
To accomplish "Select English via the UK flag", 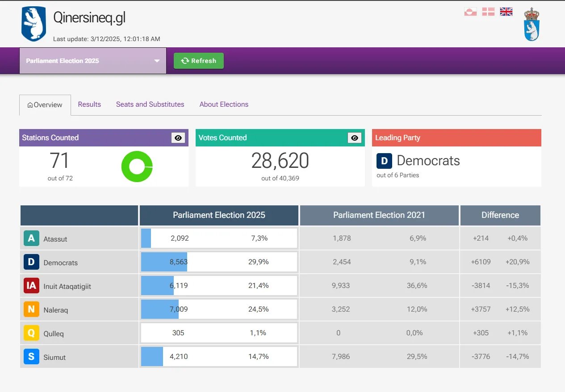I will click(506, 12).
